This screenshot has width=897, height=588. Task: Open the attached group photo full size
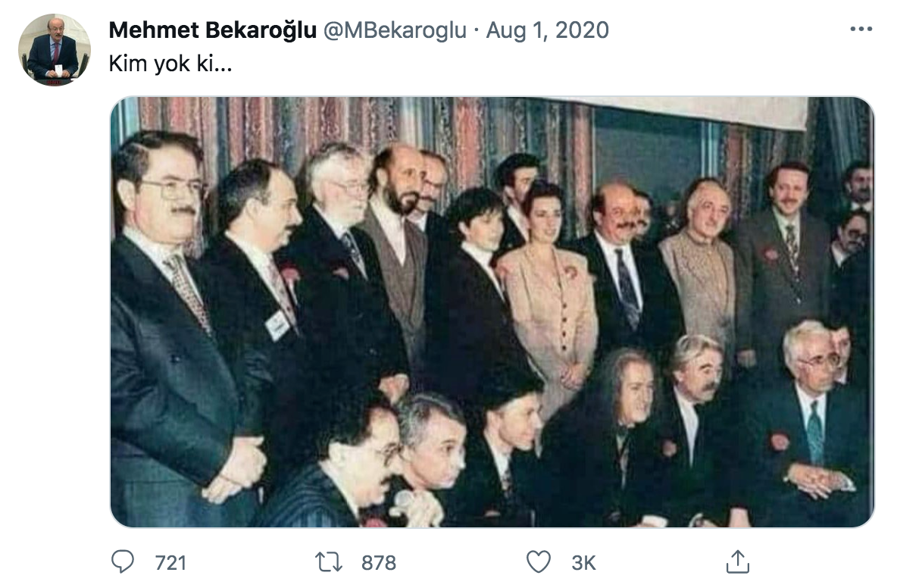click(x=492, y=311)
